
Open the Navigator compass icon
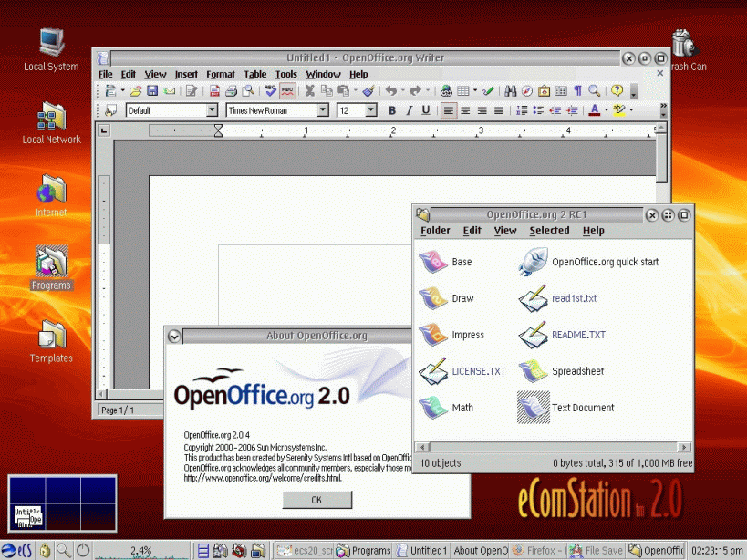pos(527,90)
